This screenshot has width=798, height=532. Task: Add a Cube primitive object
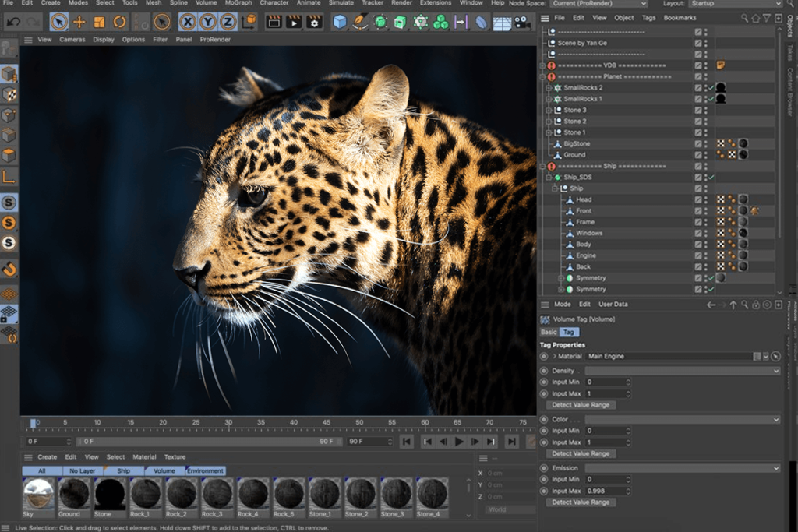[339, 22]
